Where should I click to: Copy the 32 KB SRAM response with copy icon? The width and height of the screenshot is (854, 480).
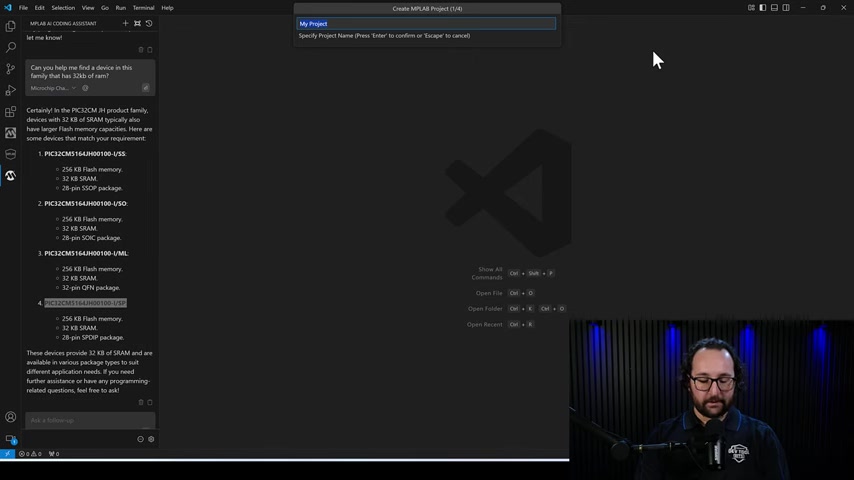point(150,402)
